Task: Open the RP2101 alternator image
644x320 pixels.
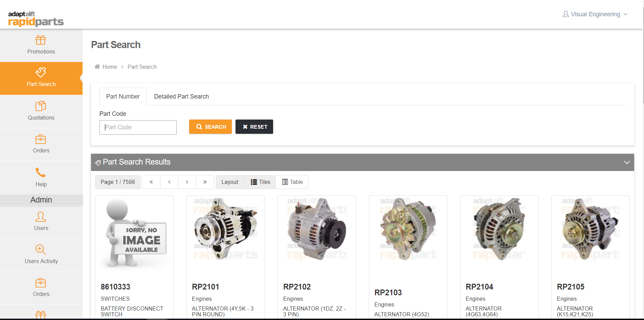Action: tap(226, 229)
